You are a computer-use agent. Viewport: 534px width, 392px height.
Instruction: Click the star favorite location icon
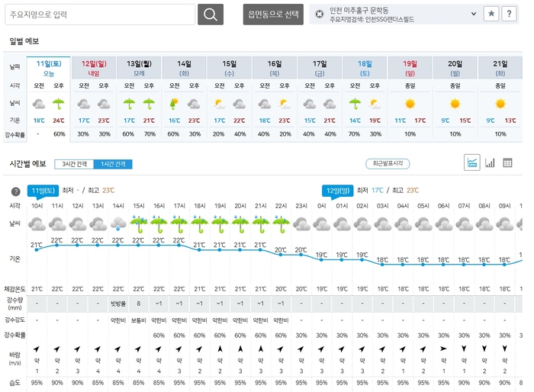[491, 14]
